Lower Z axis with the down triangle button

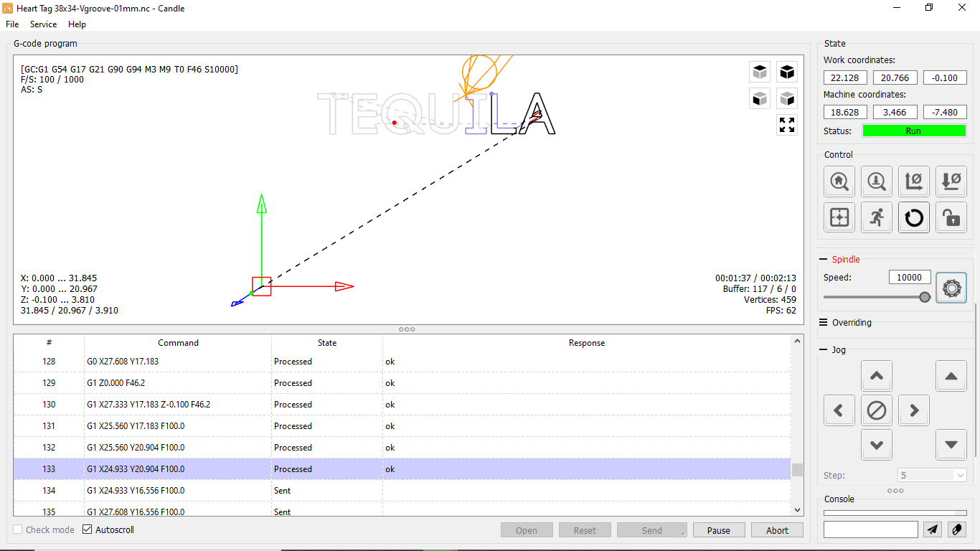(951, 445)
